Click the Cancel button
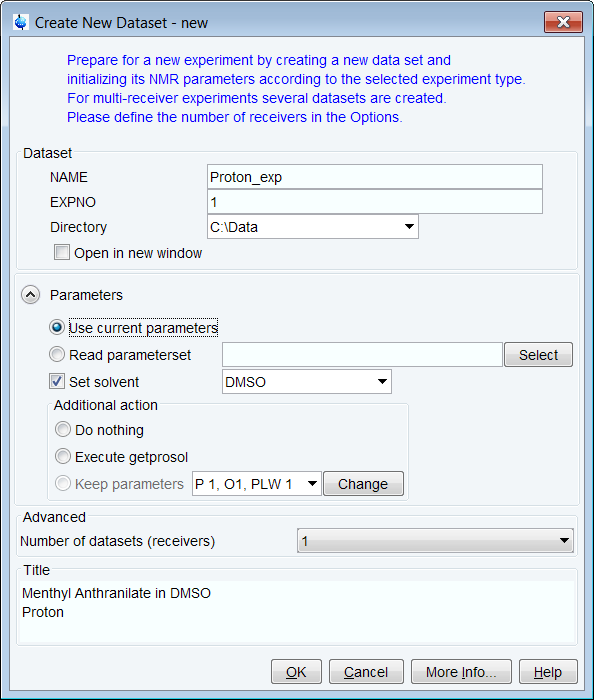Image resolution: width=594 pixels, height=700 pixels. (366, 671)
